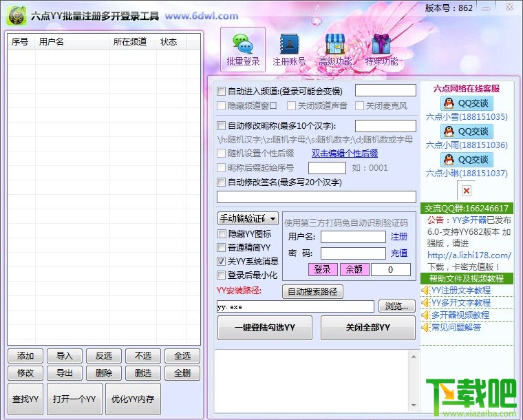Click the 充值 link beside 密码
This screenshot has height=420, width=523.
pyautogui.click(x=399, y=253)
